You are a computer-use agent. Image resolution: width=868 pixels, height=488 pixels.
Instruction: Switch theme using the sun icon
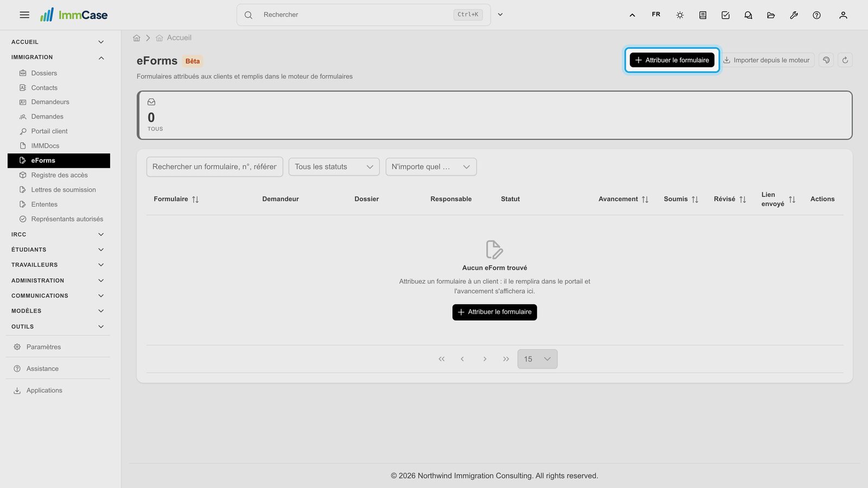[x=680, y=15]
